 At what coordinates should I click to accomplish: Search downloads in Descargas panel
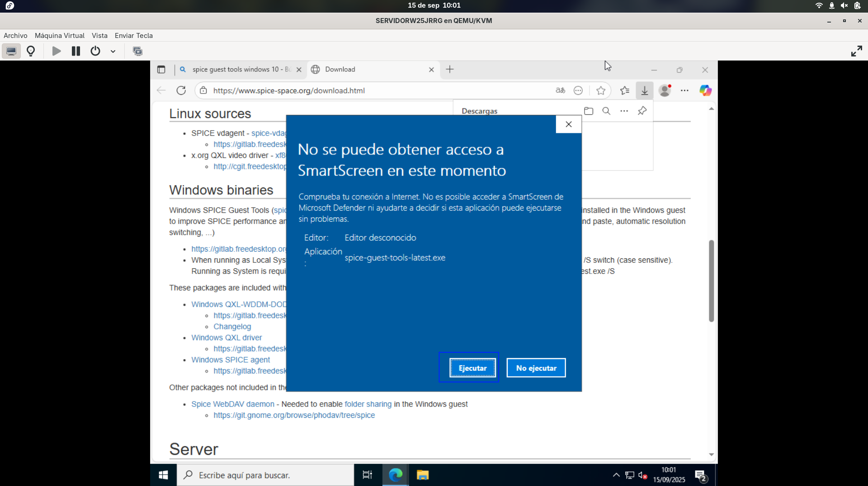(x=606, y=111)
